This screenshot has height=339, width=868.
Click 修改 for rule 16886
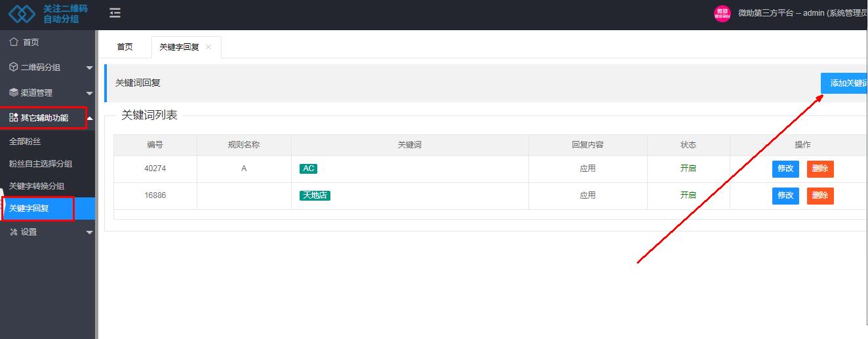point(785,195)
